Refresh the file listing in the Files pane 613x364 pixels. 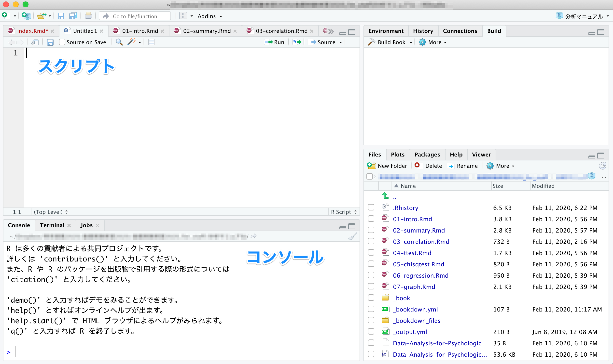click(x=602, y=166)
